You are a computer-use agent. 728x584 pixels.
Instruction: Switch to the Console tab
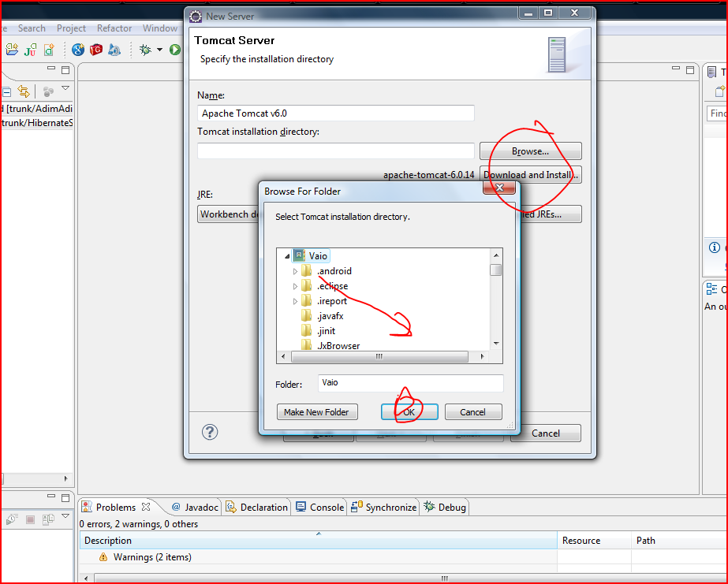[x=320, y=508]
